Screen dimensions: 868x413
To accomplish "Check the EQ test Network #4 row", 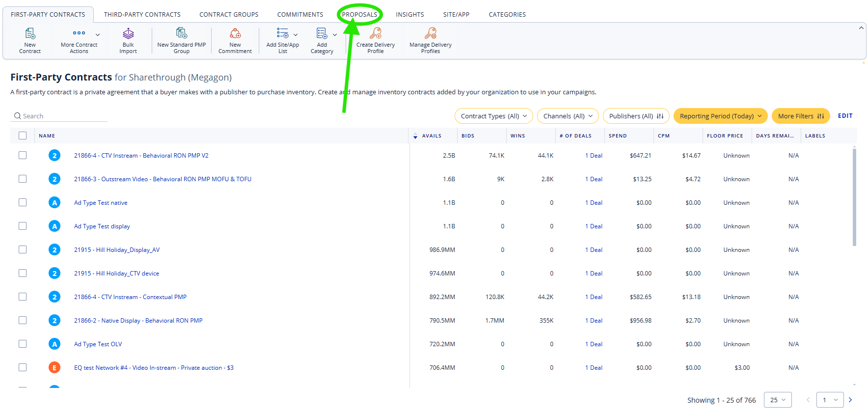I will pyautogui.click(x=23, y=367).
